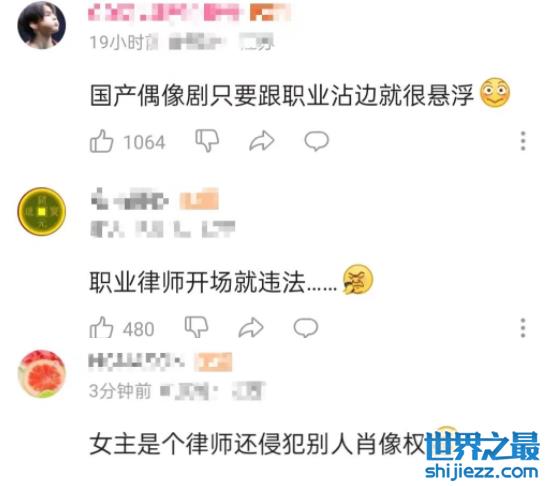
Task: Open the first commenter's profile avatar
Action: click(x=42, y=25)
